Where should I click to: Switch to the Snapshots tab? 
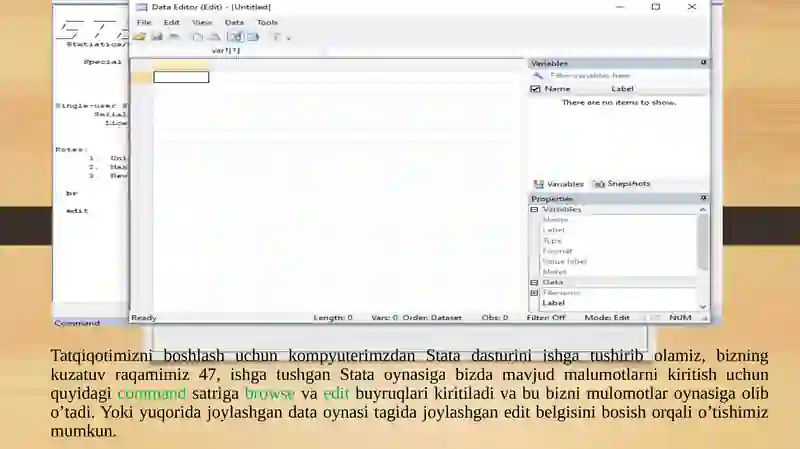tap(622, 184)
